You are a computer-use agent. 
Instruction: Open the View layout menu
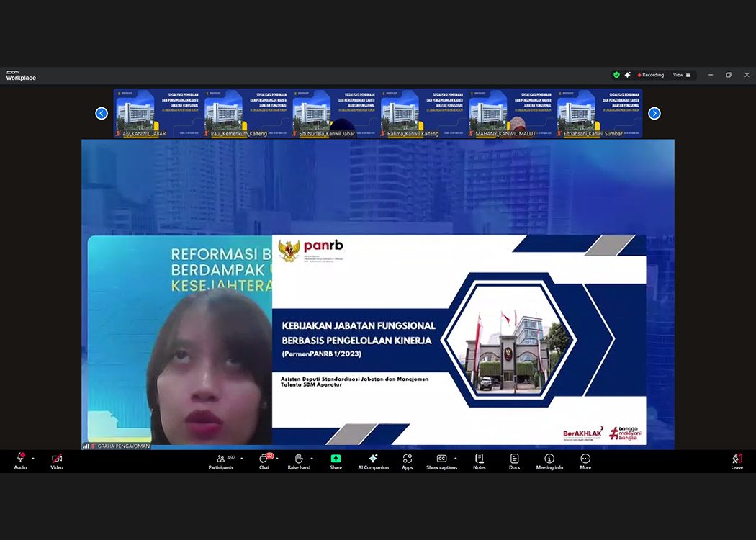click(682, 75)
